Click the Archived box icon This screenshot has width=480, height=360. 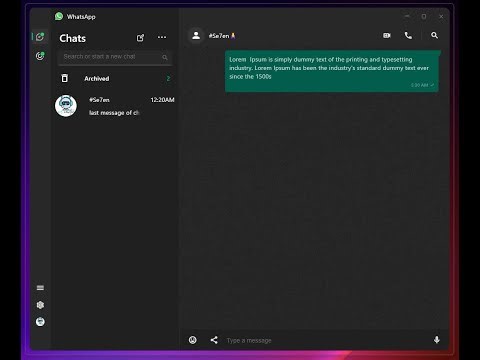click(65, 78)
